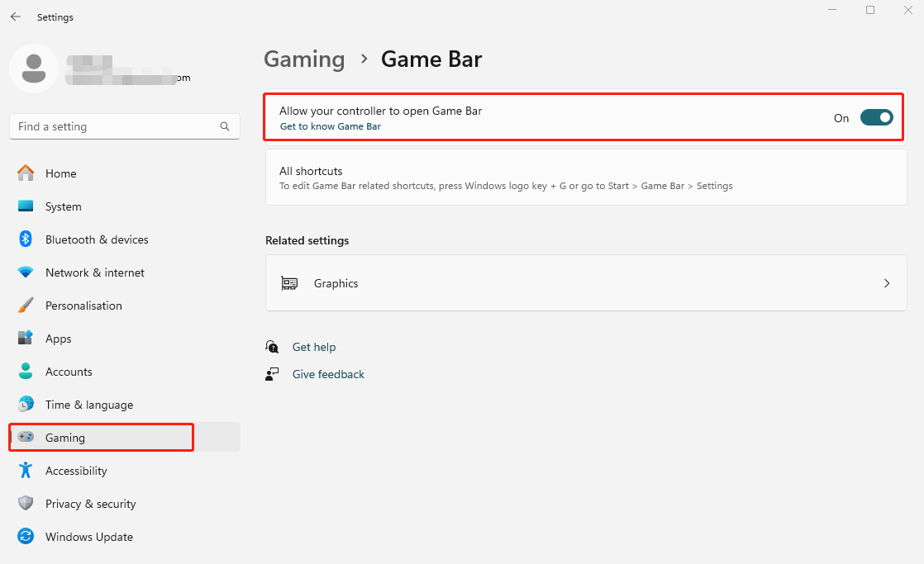Click the All shortcuts card
The width and height of the screenshot is (924, 564).
[586, 178]
